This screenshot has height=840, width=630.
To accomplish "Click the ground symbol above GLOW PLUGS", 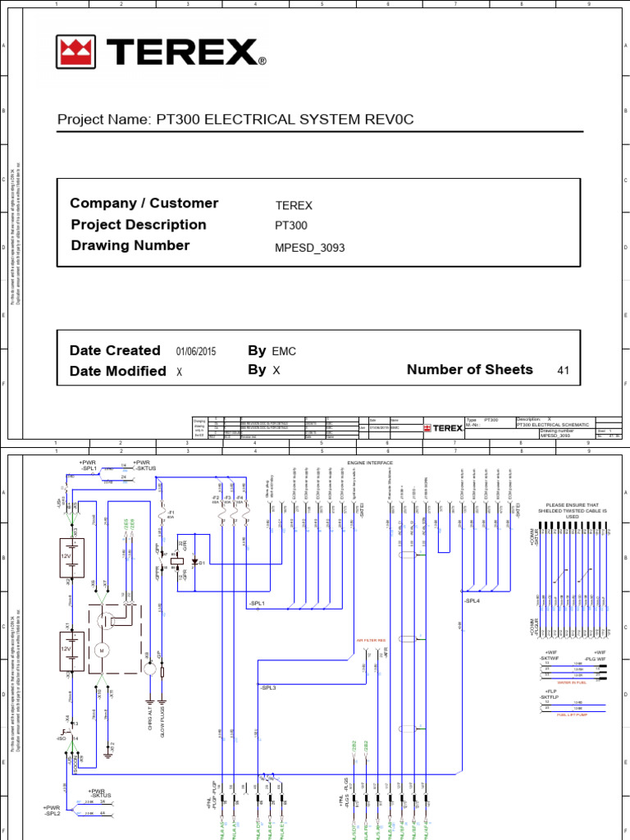I will point(163,702).
